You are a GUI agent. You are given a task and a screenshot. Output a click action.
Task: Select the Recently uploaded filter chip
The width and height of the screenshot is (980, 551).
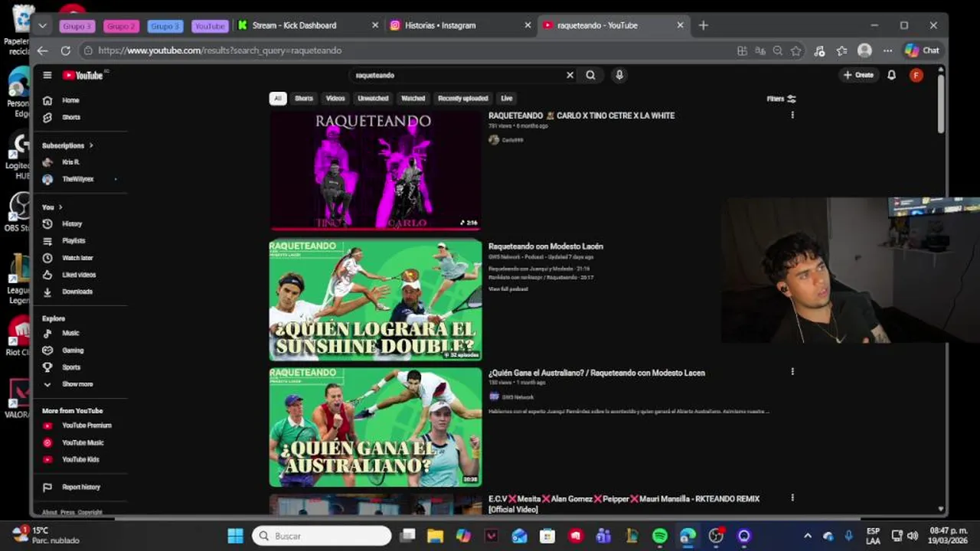463,98
